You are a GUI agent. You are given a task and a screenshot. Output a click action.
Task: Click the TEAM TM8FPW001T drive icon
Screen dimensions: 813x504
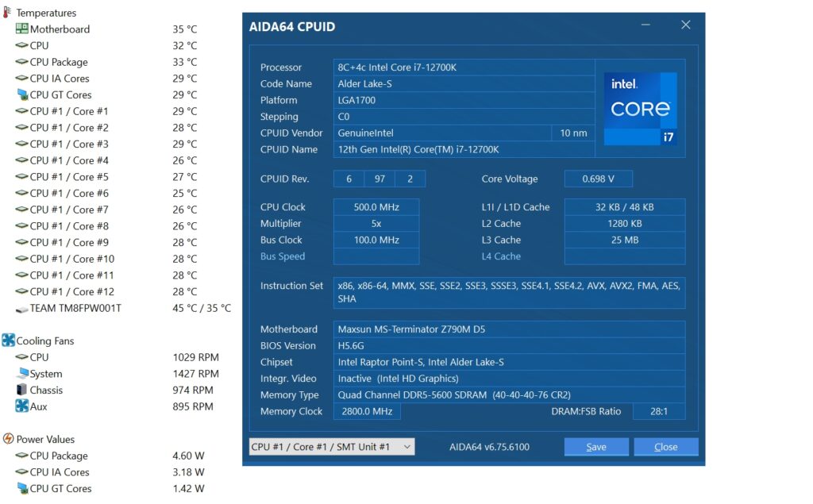pyautogui.click(x=22, y=308)
